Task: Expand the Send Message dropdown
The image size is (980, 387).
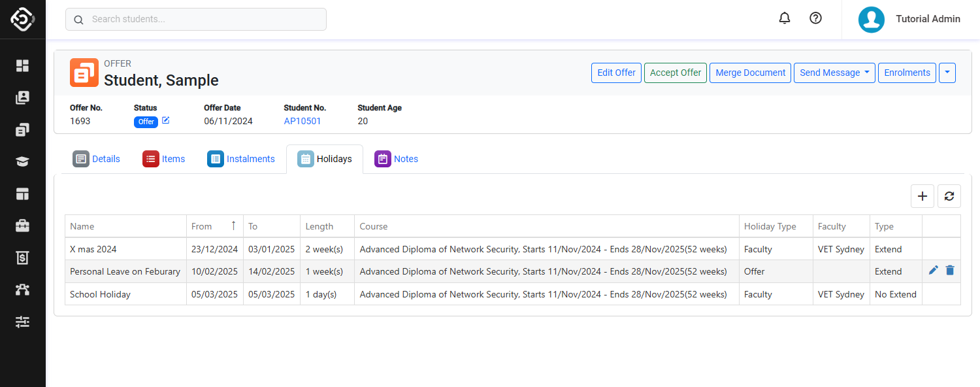Action: pyautogui.click(x=834, y=73)
